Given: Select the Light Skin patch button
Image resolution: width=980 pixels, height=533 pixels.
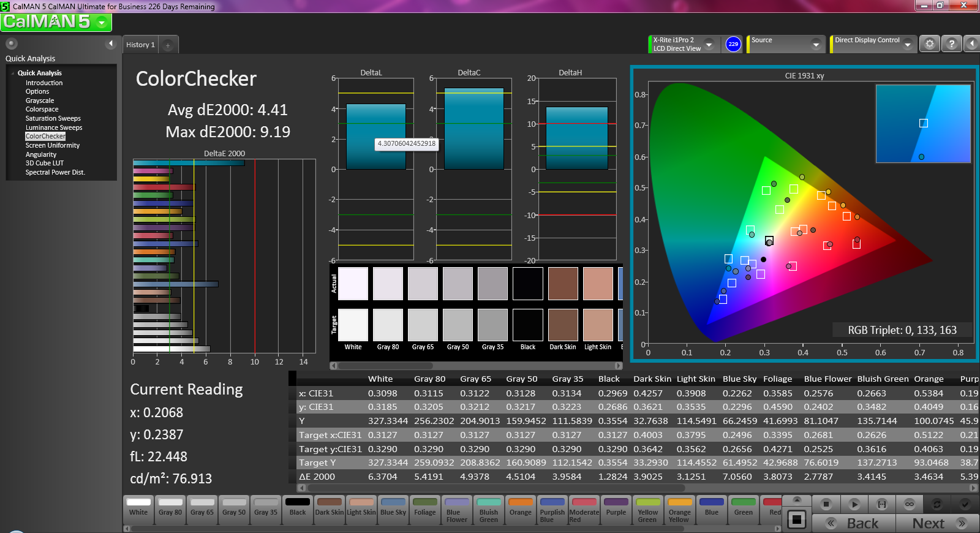Looking at the screenshot, I should click(x=361, y=510).
